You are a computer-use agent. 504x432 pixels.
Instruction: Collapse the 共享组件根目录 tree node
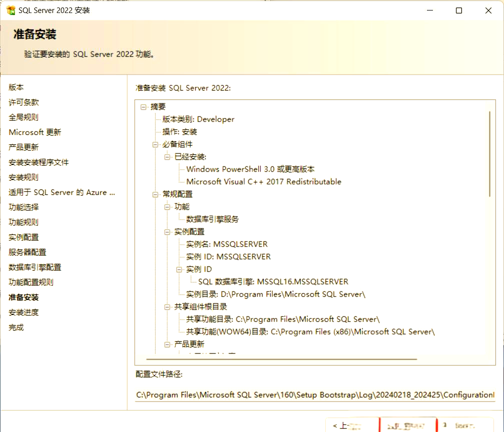point(167,307)
